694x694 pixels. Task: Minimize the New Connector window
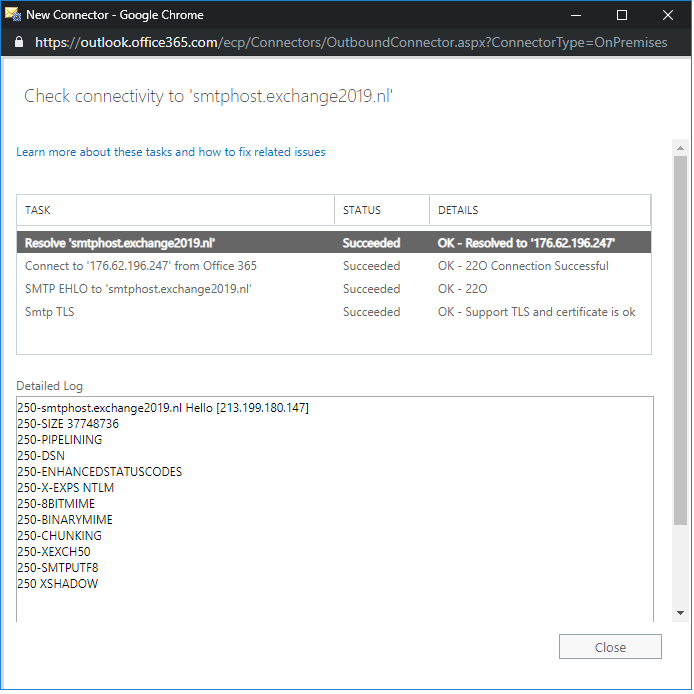click(x=576, y=15)
